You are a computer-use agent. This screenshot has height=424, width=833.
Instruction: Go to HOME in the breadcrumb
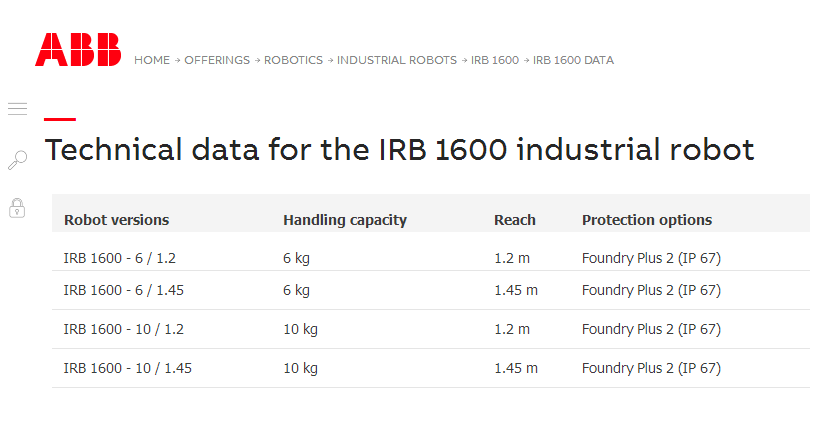click(152, 60)
